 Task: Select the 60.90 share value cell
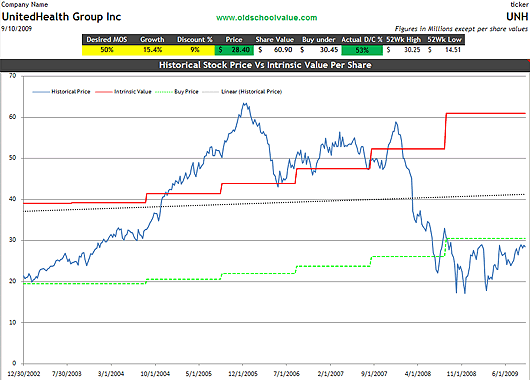275,50
